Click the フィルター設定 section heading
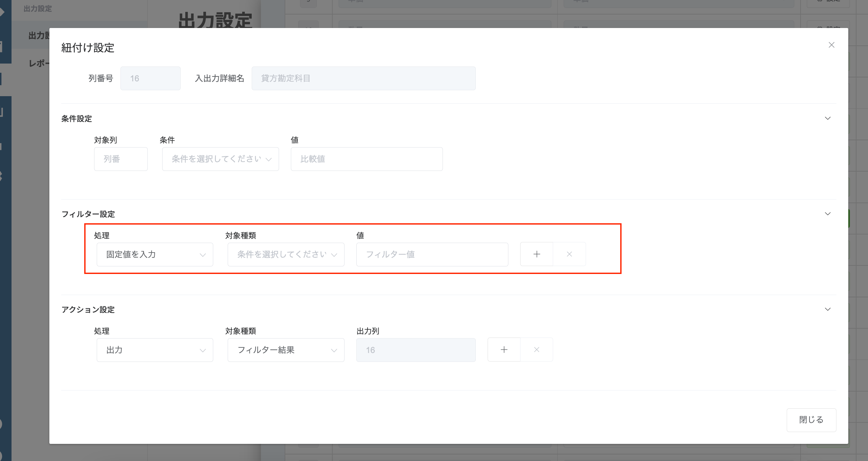 click(88, 214)
